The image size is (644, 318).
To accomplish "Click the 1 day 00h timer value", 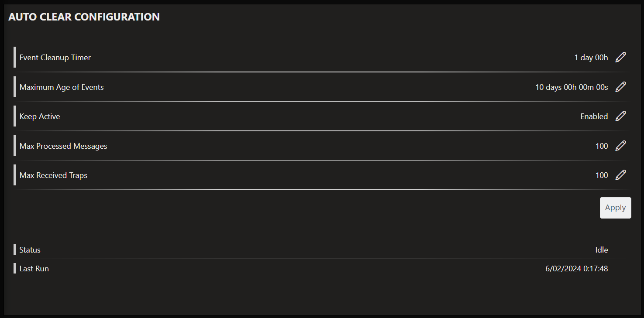I will pos(591,58).
